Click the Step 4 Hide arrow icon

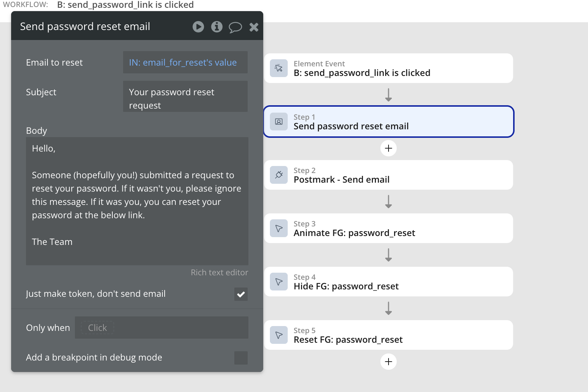pyautogui.click(x=279, y=282)
